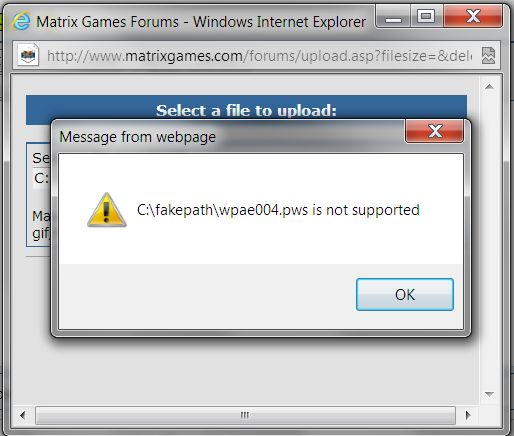This screenshot has width=514, height=436.
Task: Click the vertical scrollbar up arrow
Action: (489, 87)
